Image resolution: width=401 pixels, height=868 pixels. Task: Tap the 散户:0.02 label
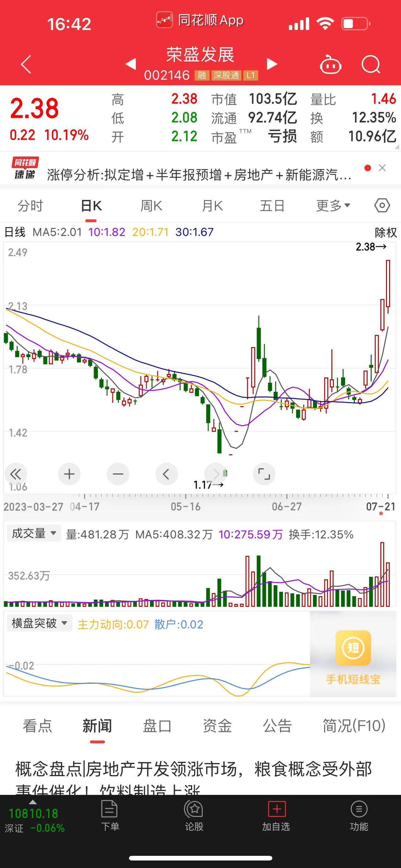[179, 625]
